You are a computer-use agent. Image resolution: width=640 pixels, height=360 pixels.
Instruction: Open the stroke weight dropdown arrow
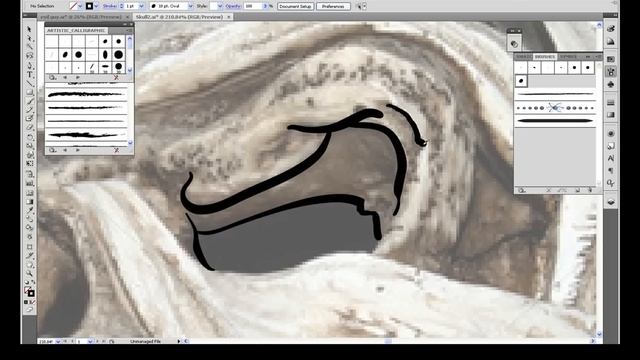click(142, 6)
